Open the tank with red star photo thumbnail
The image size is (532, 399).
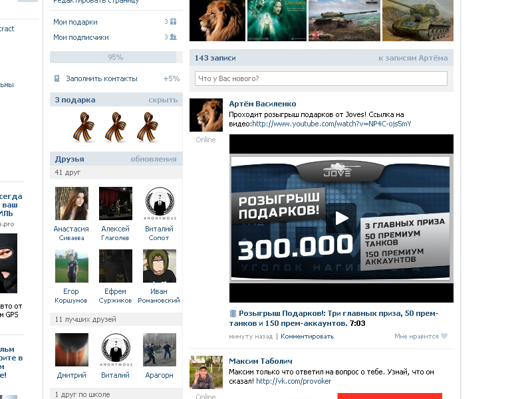(x=344, y=21)
